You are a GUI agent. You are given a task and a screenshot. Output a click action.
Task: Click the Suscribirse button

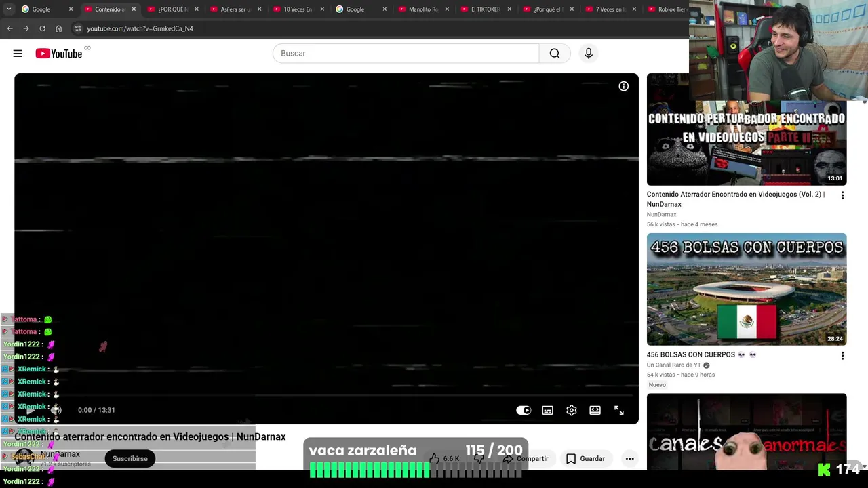(130, 459)
